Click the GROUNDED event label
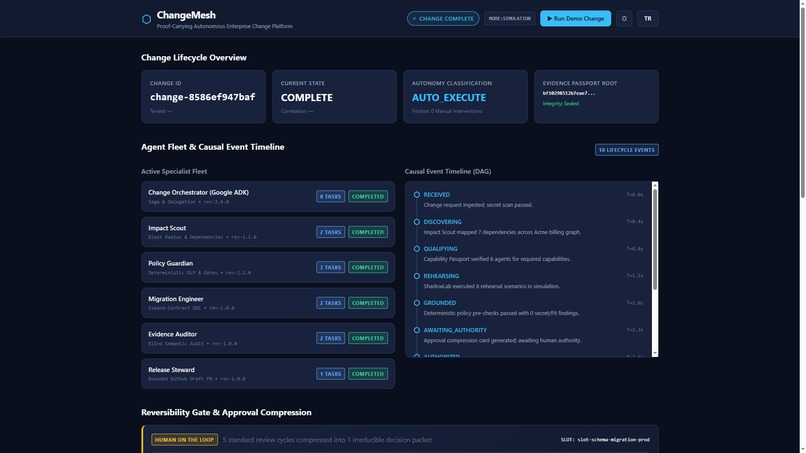This screenshot has width=806, height=453. (439, 303)
